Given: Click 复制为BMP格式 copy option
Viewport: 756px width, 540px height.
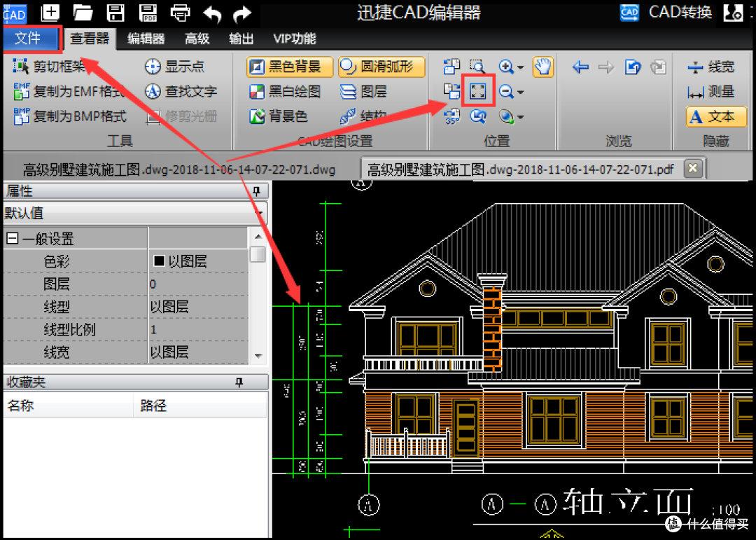Looking at the screenshot, I should (x=69, y=116).
